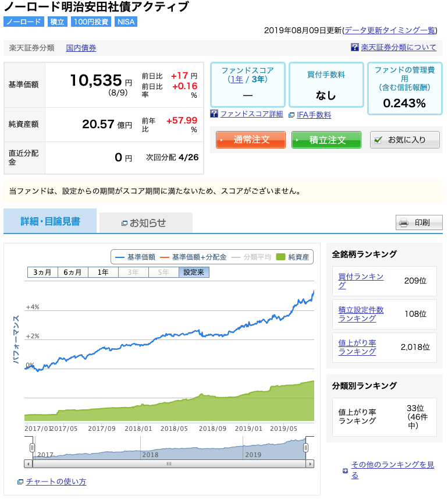
Task: Open the 詳細・目論見書 tab
Action: (x=50, y=221)
